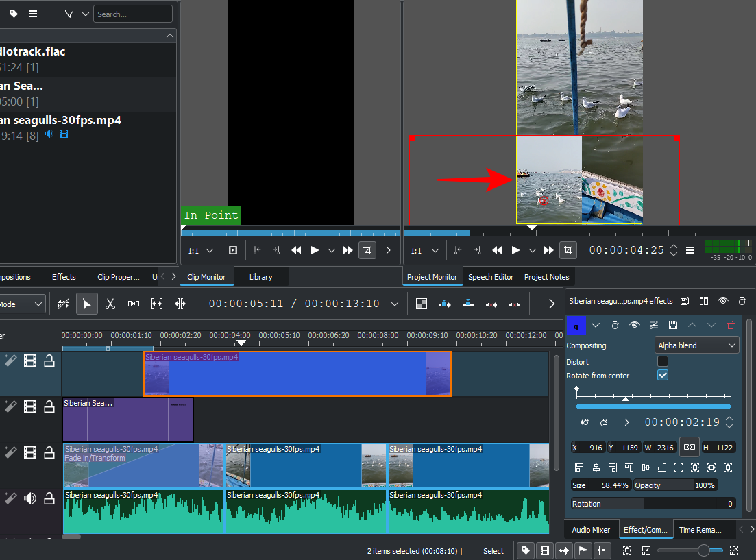Expand the timeline timecode format dropdown
The height and width of the screenshot is (560, 756).
pos(394,304)
